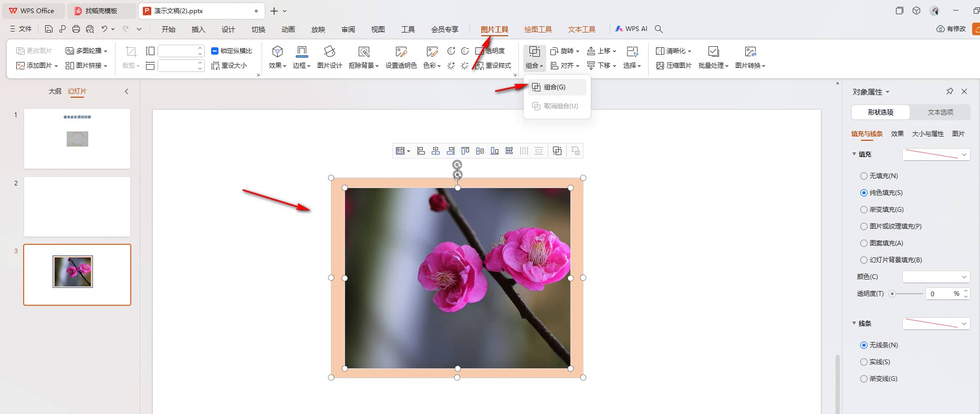980x414 pixels.
Task: Click Align Left in floating toolbar
Action: tap(421, 151)
